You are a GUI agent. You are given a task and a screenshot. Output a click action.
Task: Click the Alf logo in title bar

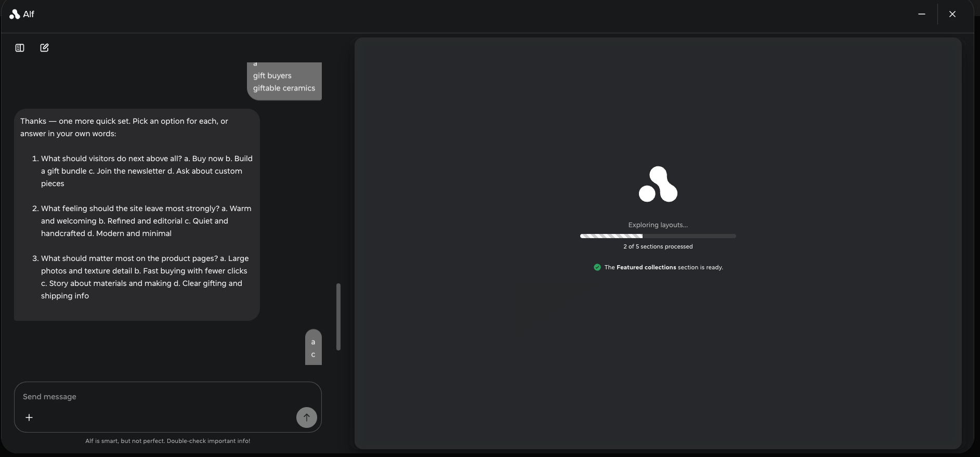15,15
